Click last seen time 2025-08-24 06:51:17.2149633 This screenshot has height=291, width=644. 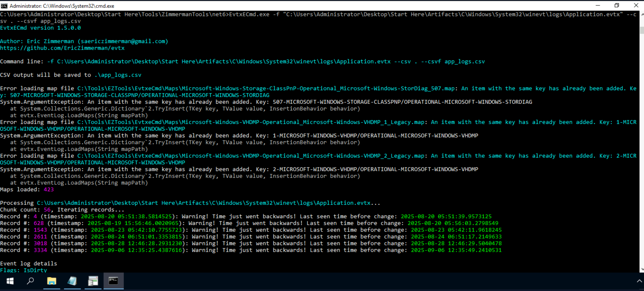[x=456, y=236]
